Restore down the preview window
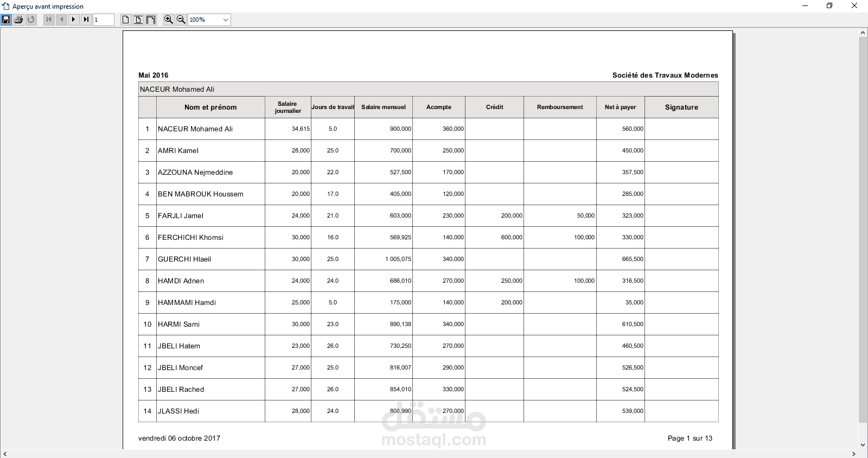The height and width of the screenshot is (458, 868). coord(829,6)
